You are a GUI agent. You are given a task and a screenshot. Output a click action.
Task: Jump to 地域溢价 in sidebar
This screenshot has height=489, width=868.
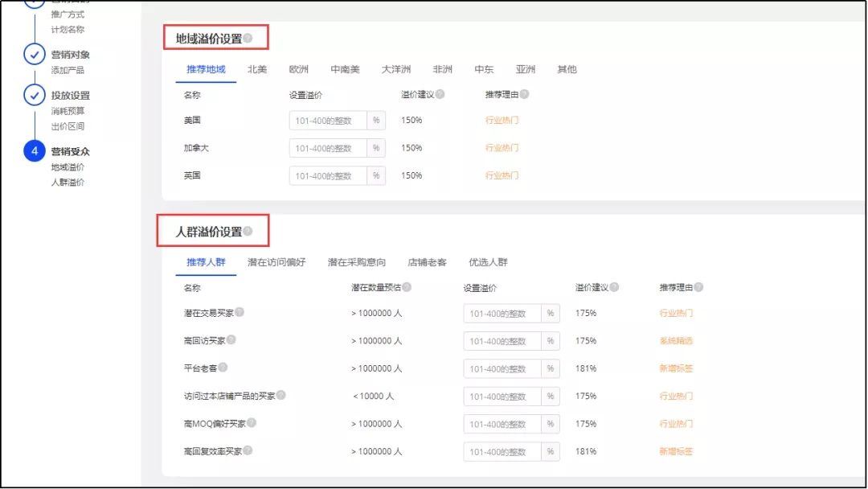(x=68, y=166)
